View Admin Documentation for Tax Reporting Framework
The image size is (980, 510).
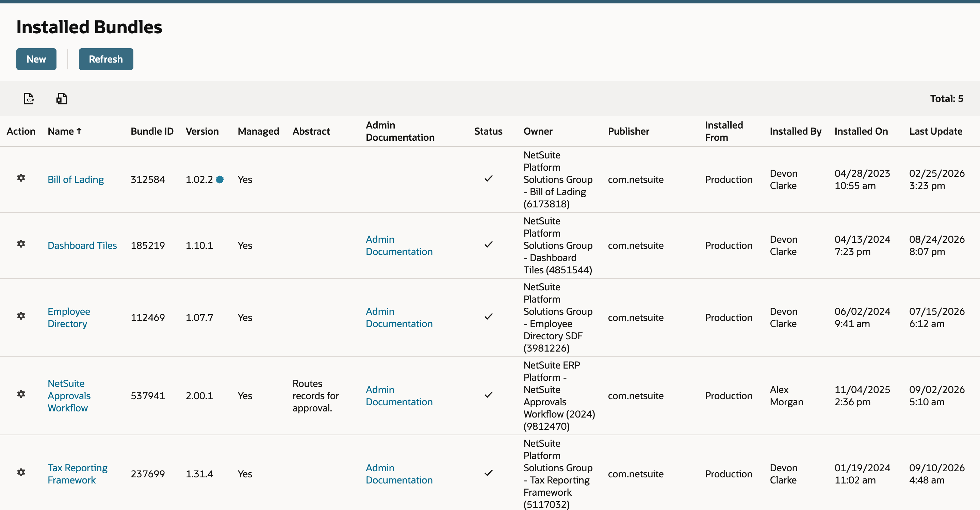[x=399, y=474]
